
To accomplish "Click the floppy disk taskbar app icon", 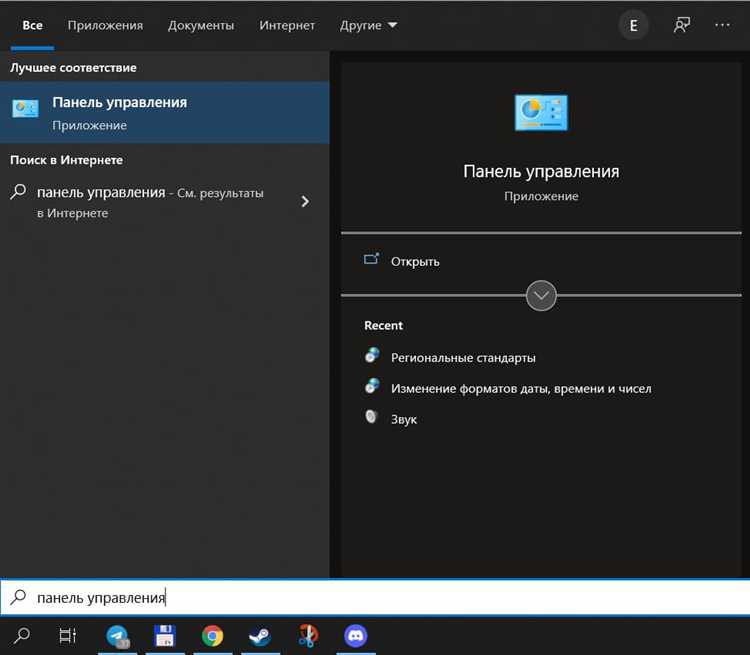I will [165, 636].
